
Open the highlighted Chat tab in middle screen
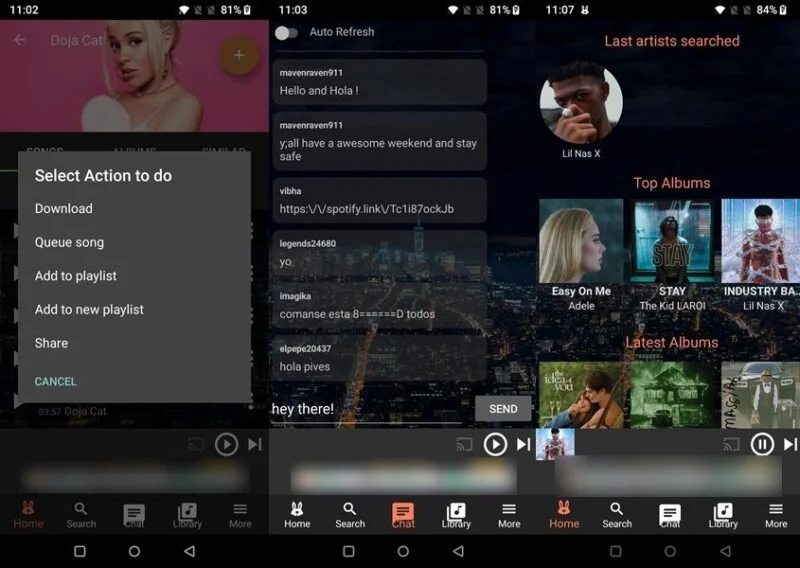tap(403, 515)
